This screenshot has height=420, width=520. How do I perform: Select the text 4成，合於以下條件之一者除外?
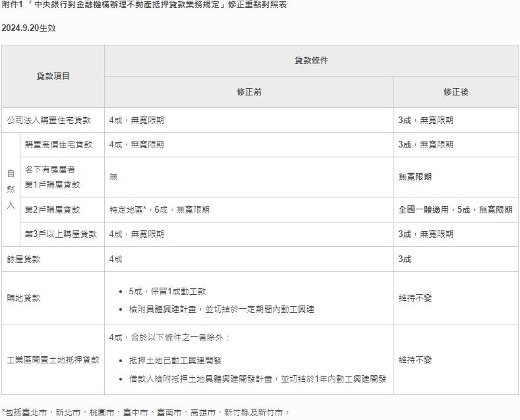pos(169,338)
